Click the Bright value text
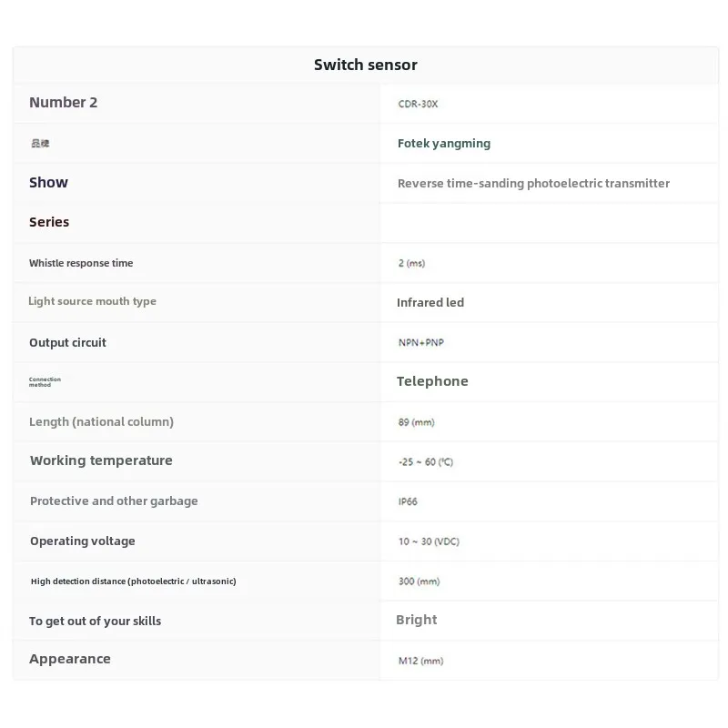 point(417,620)
